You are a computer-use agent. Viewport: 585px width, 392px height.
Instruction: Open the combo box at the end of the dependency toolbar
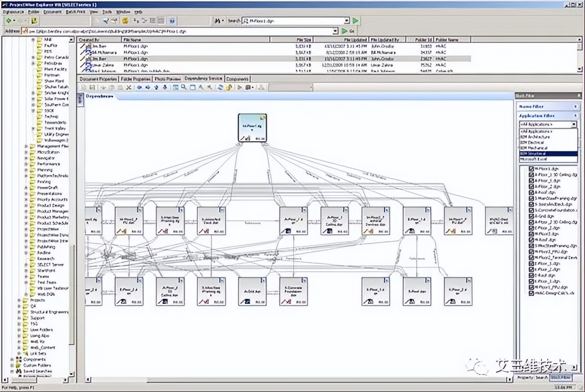click(291, 87)
